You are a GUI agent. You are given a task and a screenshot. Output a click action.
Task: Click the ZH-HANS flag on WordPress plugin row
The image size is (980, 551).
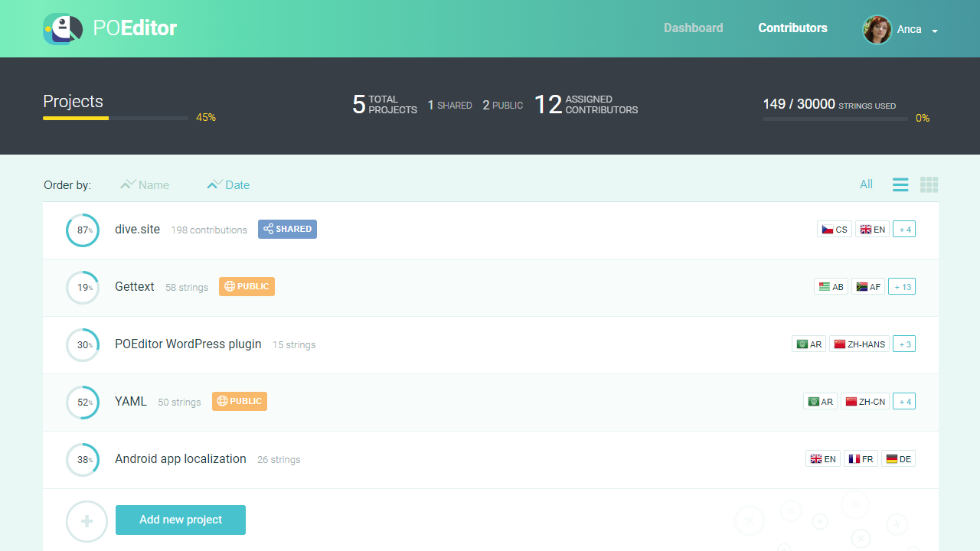[x=859, y=344]
